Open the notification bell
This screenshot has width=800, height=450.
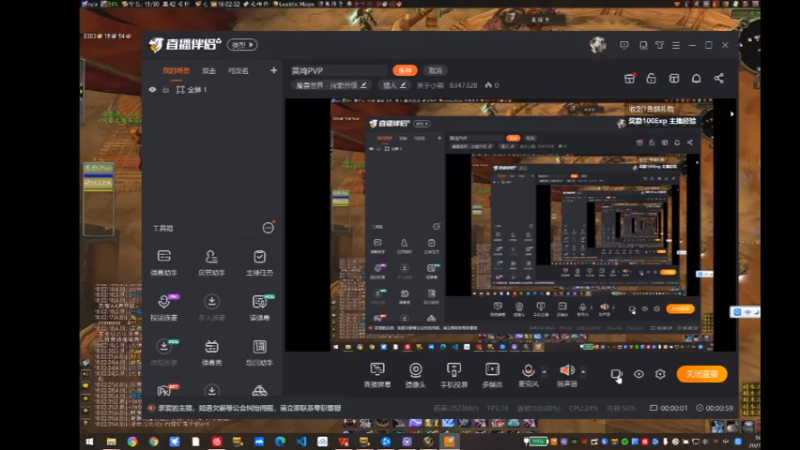(696, 78)
